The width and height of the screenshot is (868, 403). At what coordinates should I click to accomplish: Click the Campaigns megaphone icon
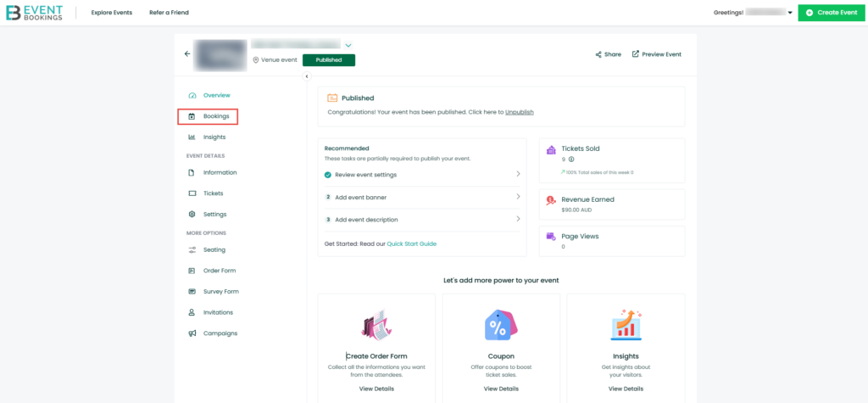(x=192, y=333)
